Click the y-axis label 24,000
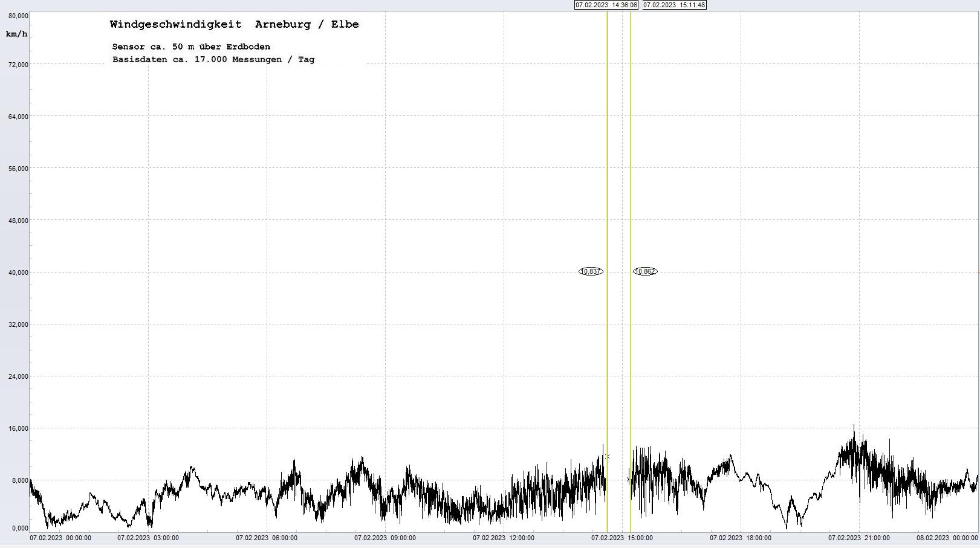Image resolution: width=980 pixels, height=548 pixels. 18,376
